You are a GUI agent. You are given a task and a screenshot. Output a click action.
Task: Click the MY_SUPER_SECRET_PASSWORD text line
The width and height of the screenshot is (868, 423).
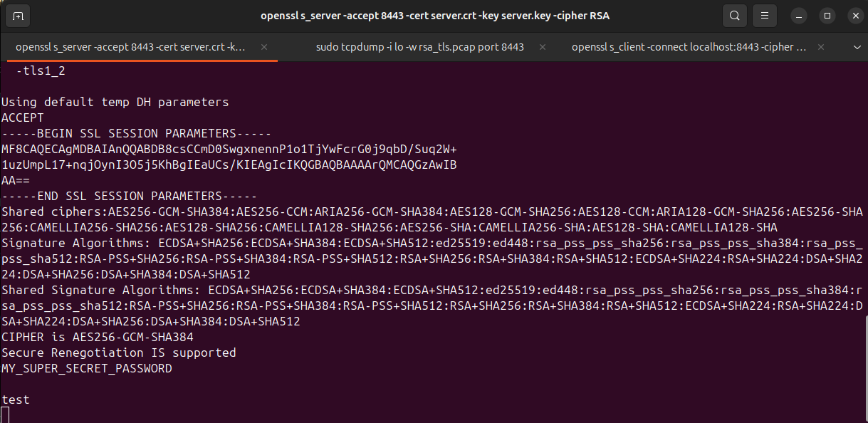point(87,368)
